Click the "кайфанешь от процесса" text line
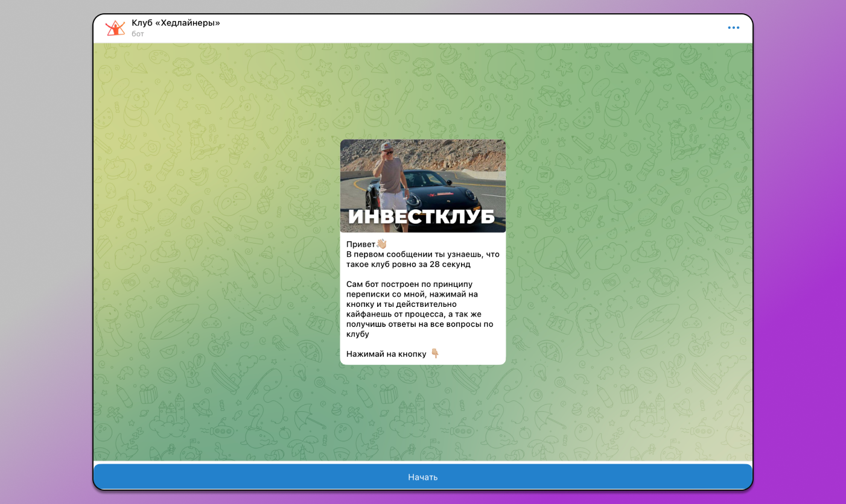The image size is (846, 504). (x=413, y=314)
